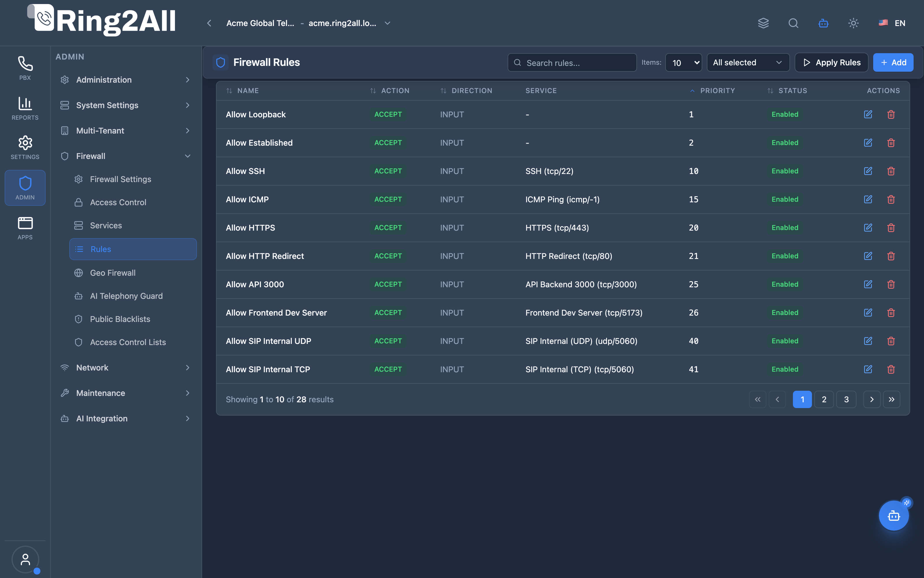Edit the Allow HTTPS rule
The width and height of the screenshot is (924, 578).
pos(868,227)
